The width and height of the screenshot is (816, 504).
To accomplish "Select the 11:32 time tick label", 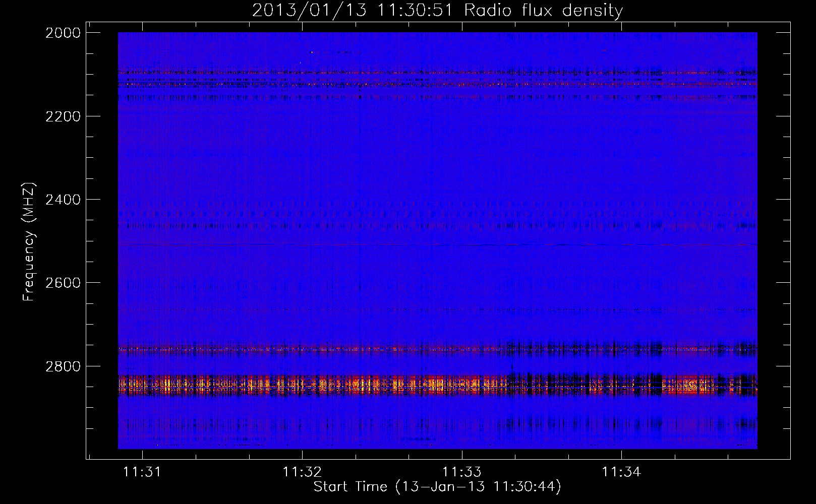I will [302, 472].
